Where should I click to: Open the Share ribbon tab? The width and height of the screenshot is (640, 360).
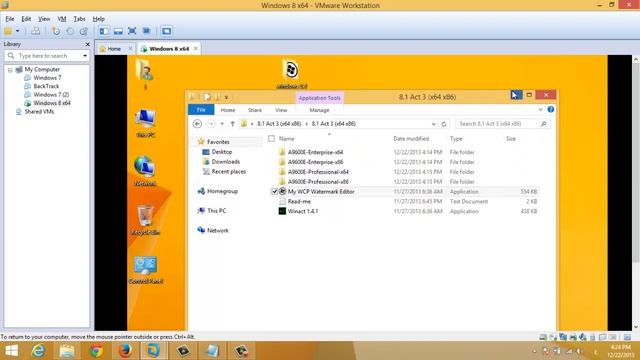[x=255, y=110]
